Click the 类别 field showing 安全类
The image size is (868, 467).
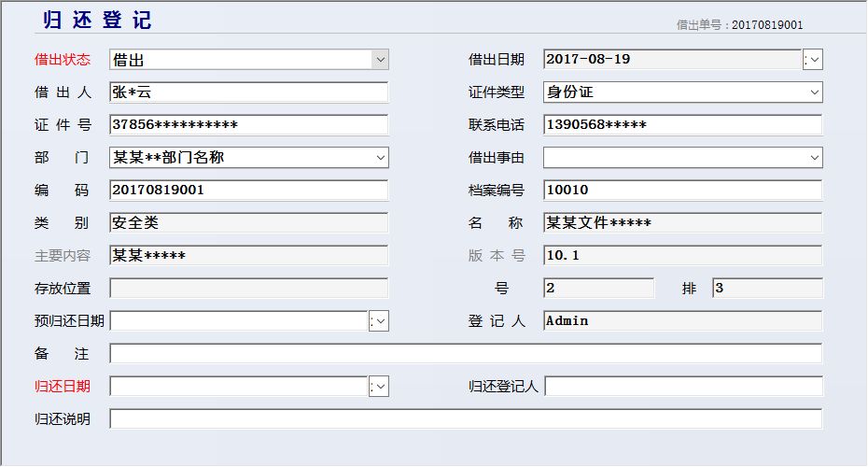(x=248, y=222)
